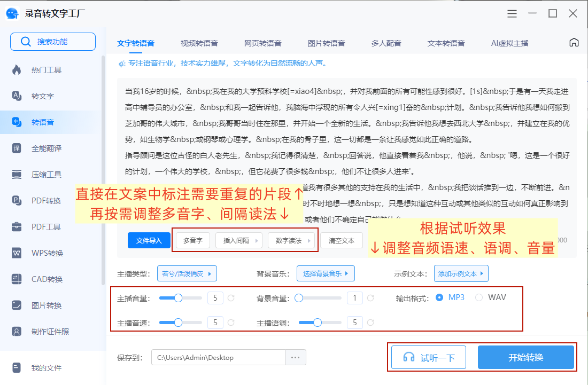This screenshot has height=385, width=588.
Task: Click the 文件导入 button
Action: [x=149, y=240]
